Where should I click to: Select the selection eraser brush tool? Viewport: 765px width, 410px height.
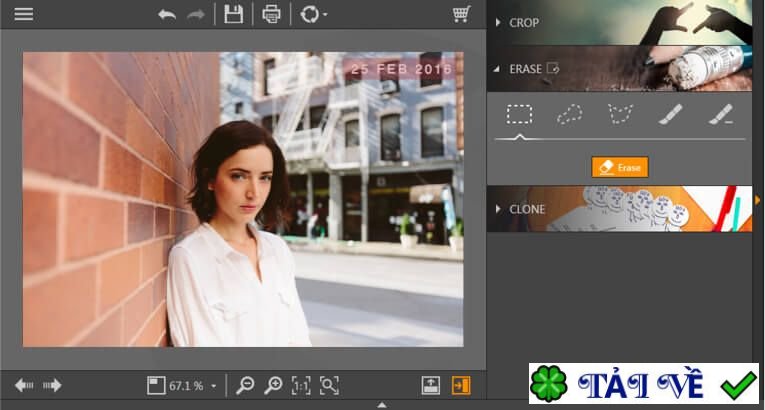(x=720, y=114)
